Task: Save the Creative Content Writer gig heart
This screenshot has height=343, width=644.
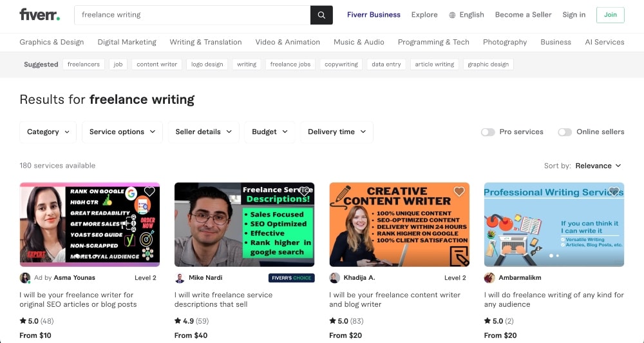Action: [x=459, y=191]
